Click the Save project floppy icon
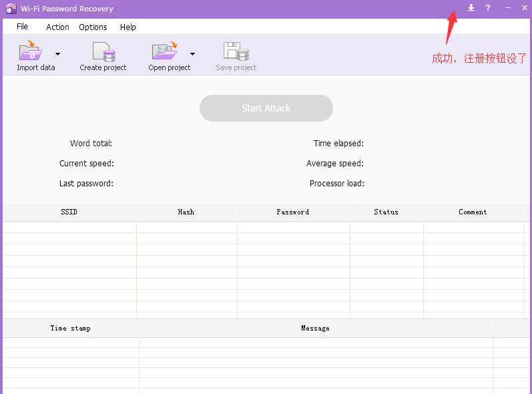This screenshot has width=532, height=394. pyautogui.click(x=236, y=51)
